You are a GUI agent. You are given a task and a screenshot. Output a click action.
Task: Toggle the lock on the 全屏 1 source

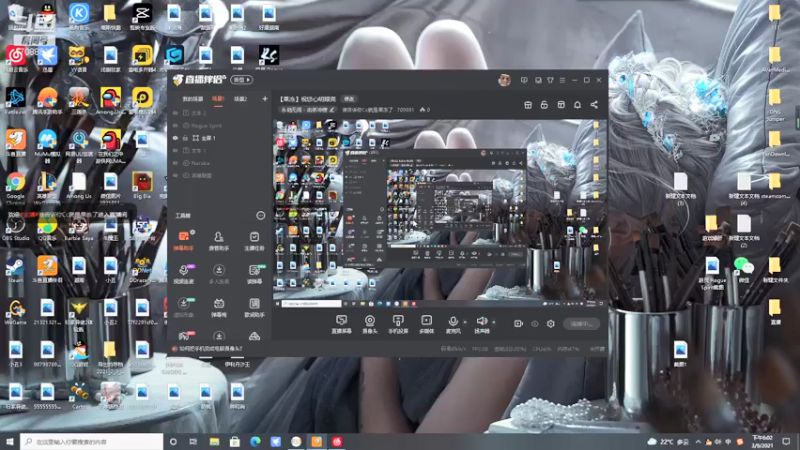[185, 138]
